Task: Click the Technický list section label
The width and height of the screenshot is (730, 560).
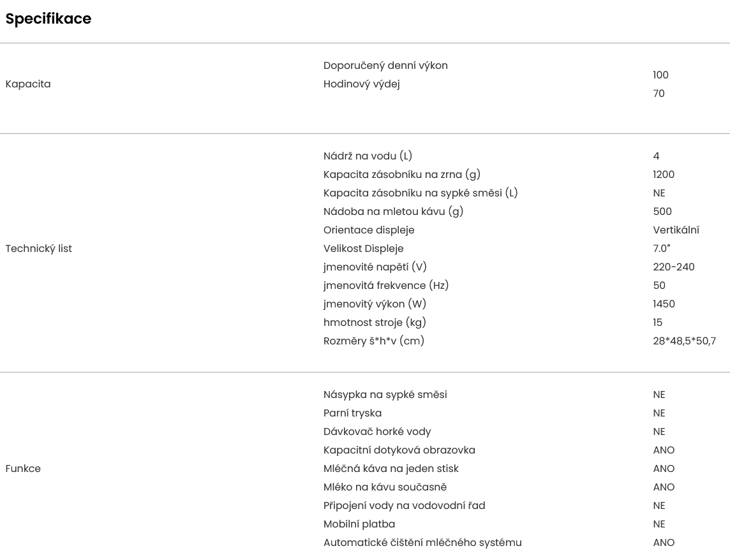Action: [x=39, y=249]
